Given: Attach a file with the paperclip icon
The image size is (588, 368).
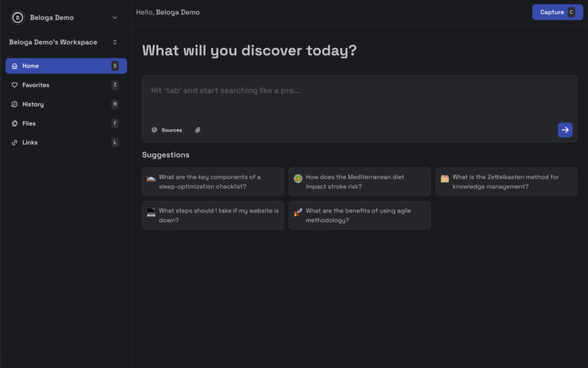Looking at the screenshot, I should coord(198,130).
